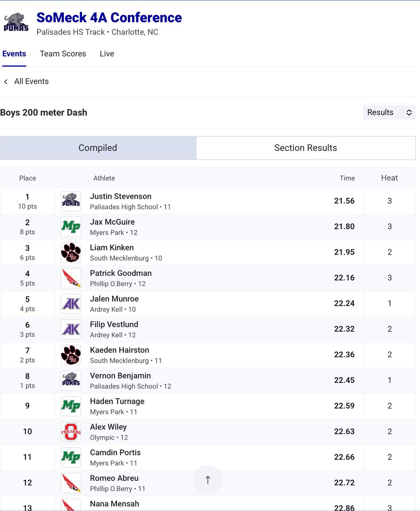
Task: Switch to Section Results tab
Action: (305, 148)
